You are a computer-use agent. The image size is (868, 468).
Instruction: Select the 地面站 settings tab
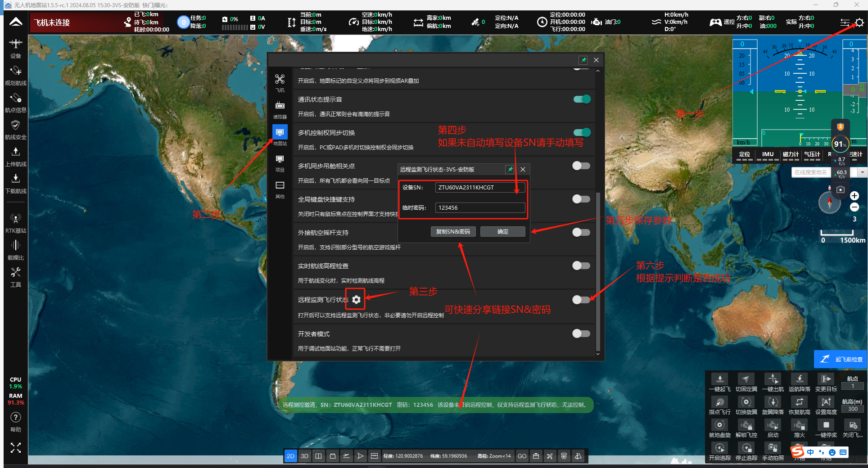(280, 135)
